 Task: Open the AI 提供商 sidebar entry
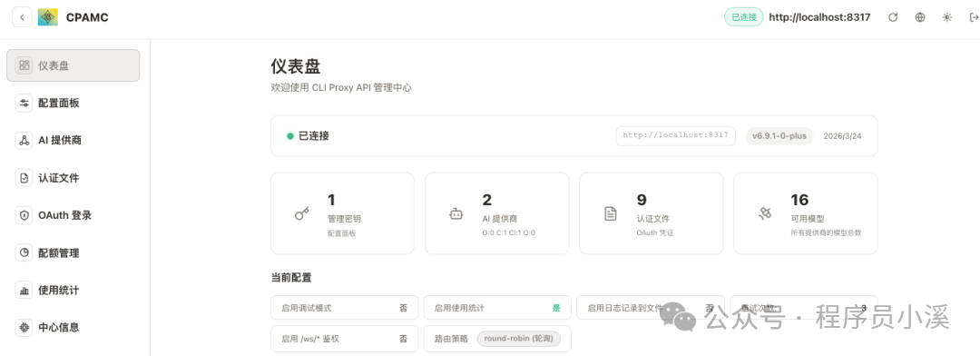tap(73, 140)
